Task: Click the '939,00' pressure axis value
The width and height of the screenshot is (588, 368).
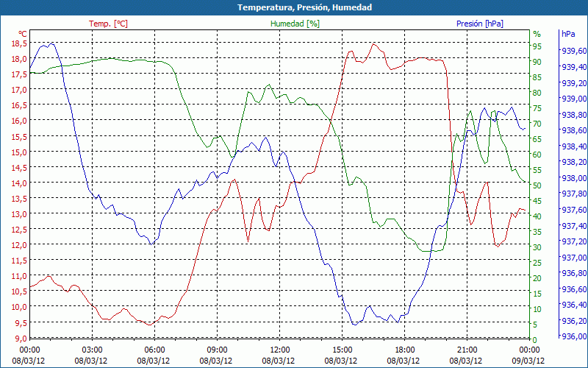Action: (x=574, y=99)
